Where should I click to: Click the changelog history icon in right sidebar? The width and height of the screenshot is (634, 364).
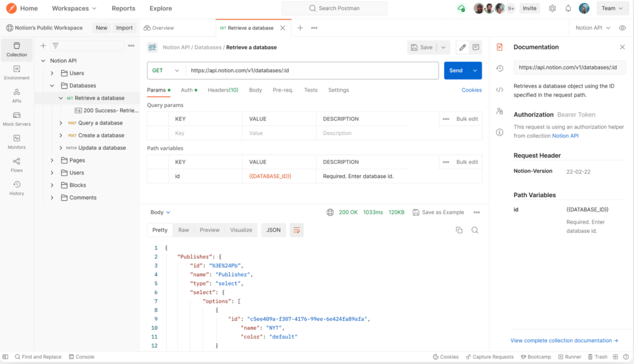(x=500, y=68)
